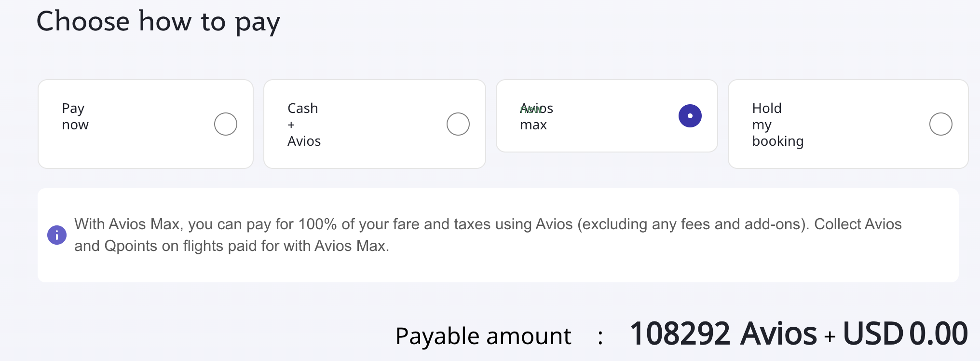Pick the Hold my booking card
The height and width of the screenshot is (361, 980).
tap(848, 124)
